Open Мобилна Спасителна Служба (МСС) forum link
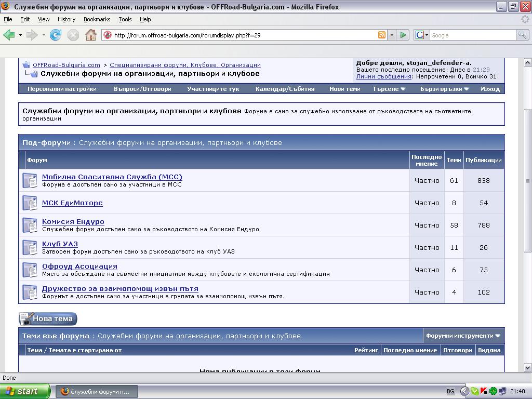Viewport: 532px width, 399px height. (112, 177)
